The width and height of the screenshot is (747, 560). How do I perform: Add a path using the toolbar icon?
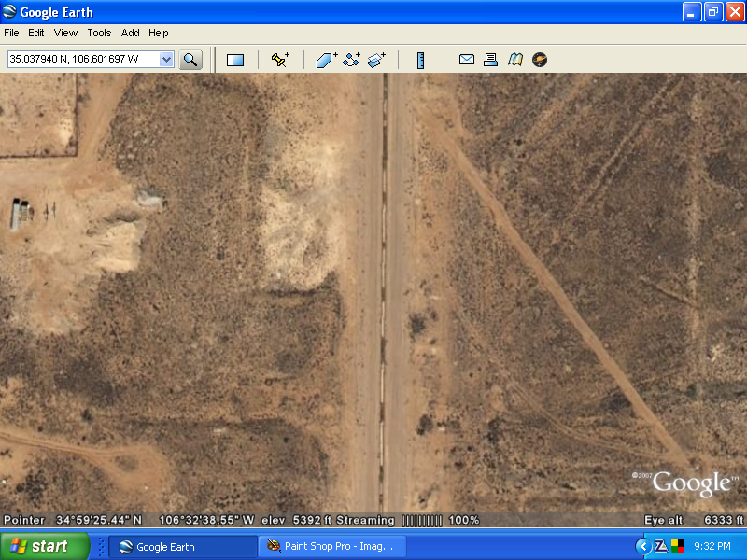tap(352, 60)
